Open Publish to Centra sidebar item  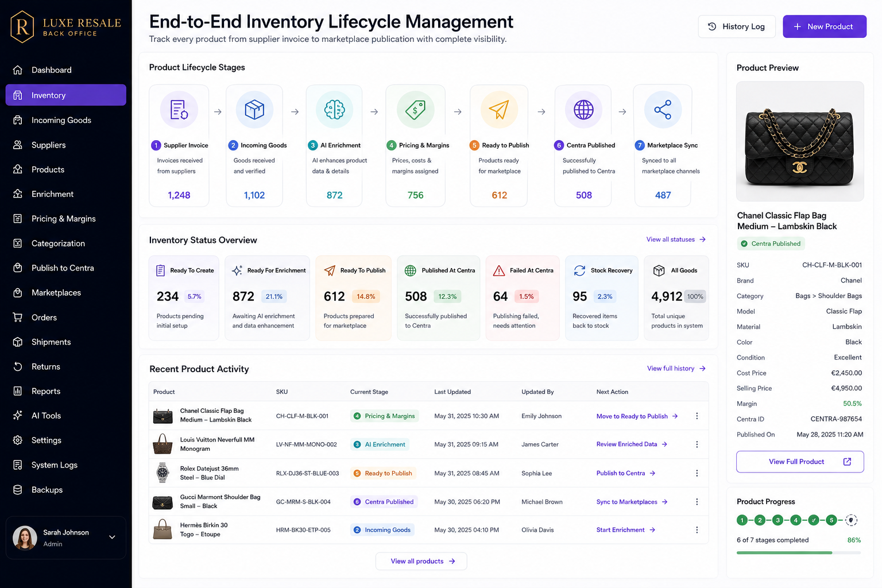66,268
